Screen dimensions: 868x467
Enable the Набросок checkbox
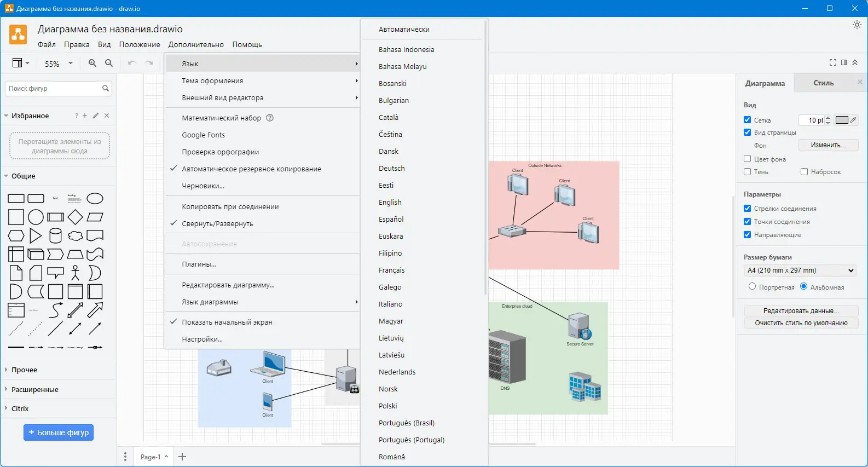pyautogui.click(x=804, y=171)
